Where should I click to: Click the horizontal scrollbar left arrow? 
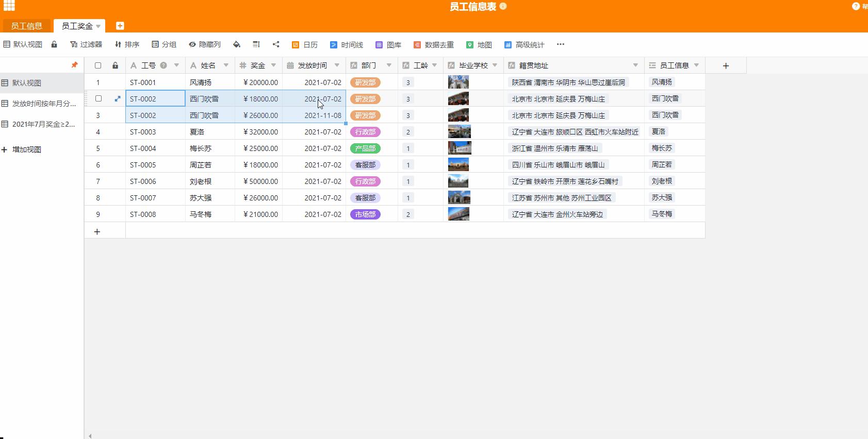[x=90, y=436]
